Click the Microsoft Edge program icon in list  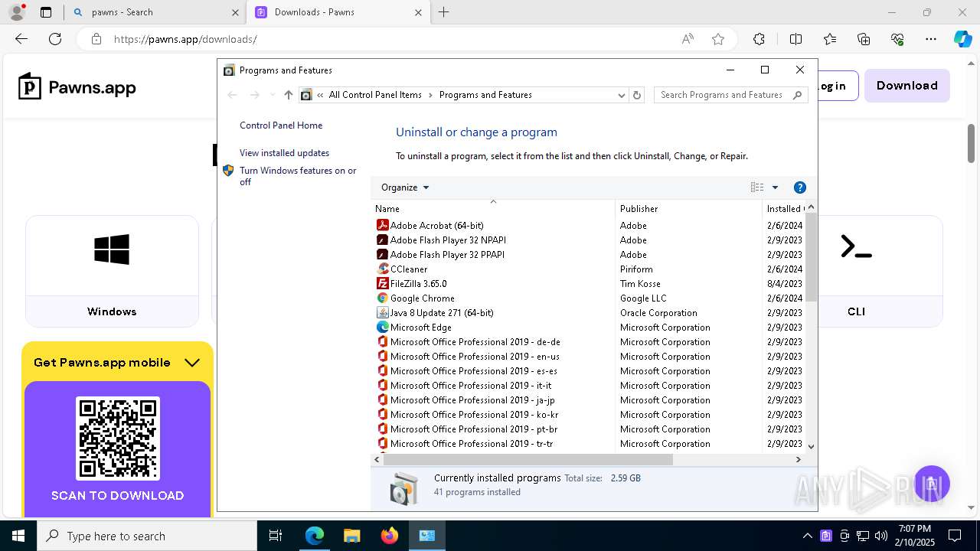coord(383,328)
